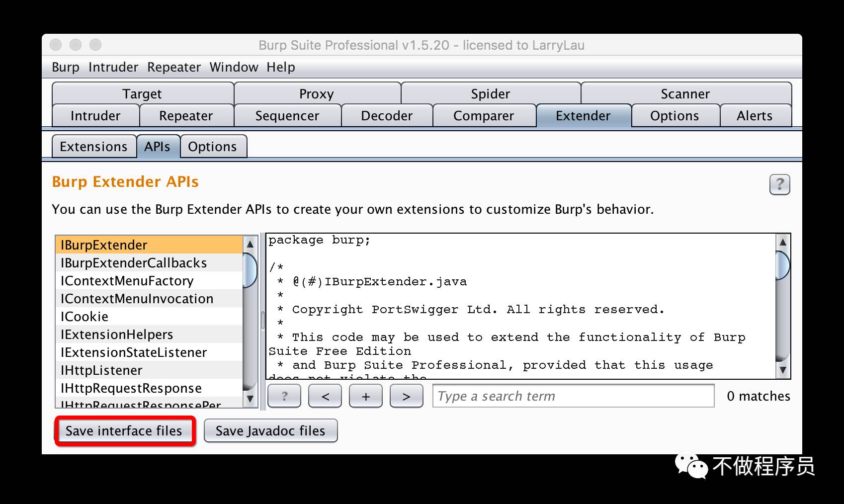844x504 pixels.
Task: Click the API list scrollbar thumb
Action: point(250,270)
